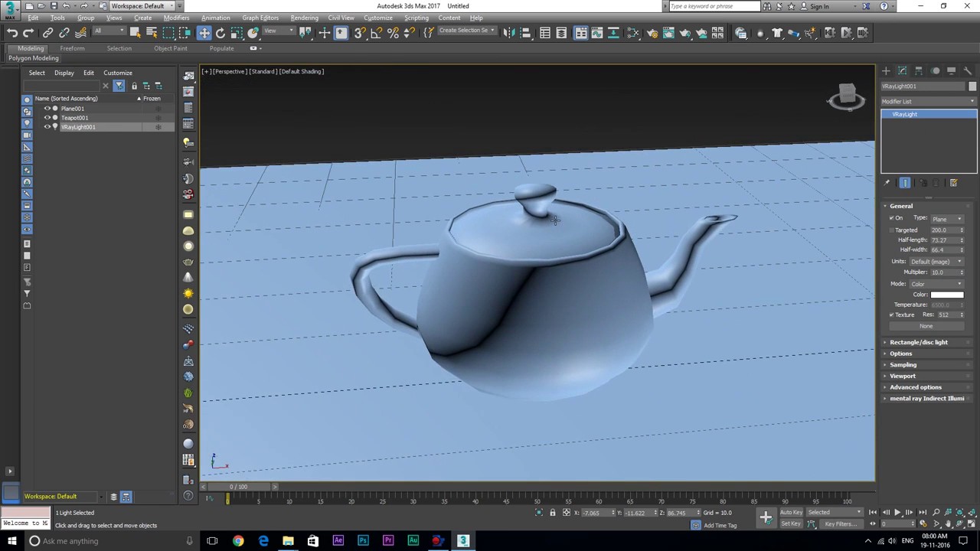Switch to the Freeform ribbon tab
The image size is (980, 551).
pos(72,48)
